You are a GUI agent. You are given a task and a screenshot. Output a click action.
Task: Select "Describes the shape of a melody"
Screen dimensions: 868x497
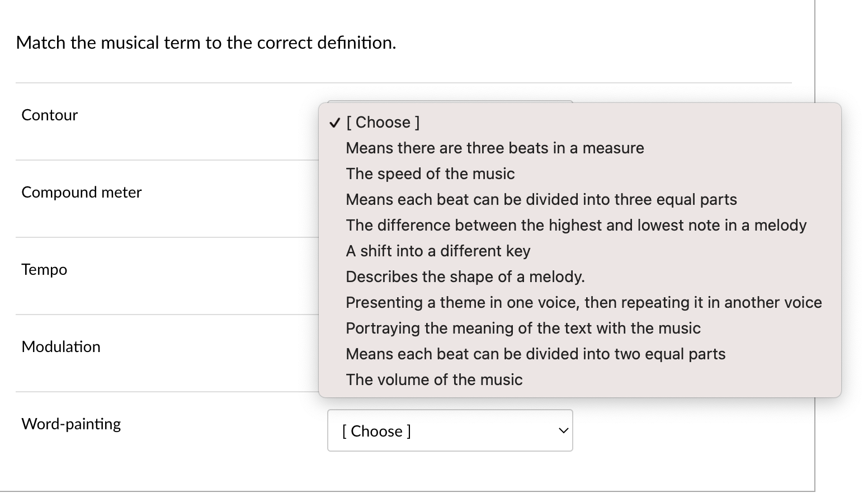pyautogui.click(x=465, y=276)
